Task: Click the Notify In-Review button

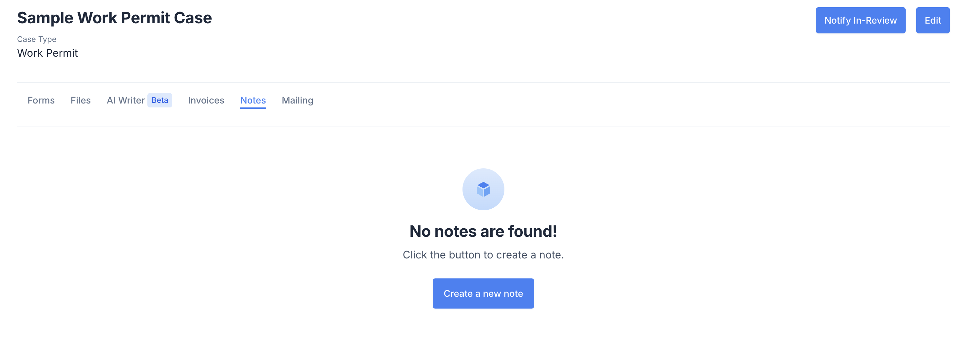Action: (x=860, y=20)
